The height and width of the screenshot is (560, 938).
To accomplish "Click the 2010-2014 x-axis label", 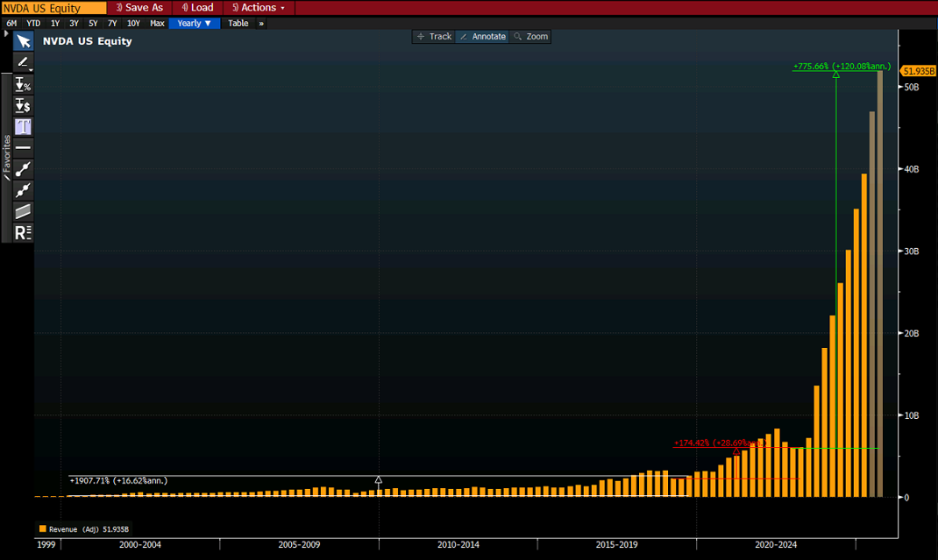I will [x=458, y=544].
